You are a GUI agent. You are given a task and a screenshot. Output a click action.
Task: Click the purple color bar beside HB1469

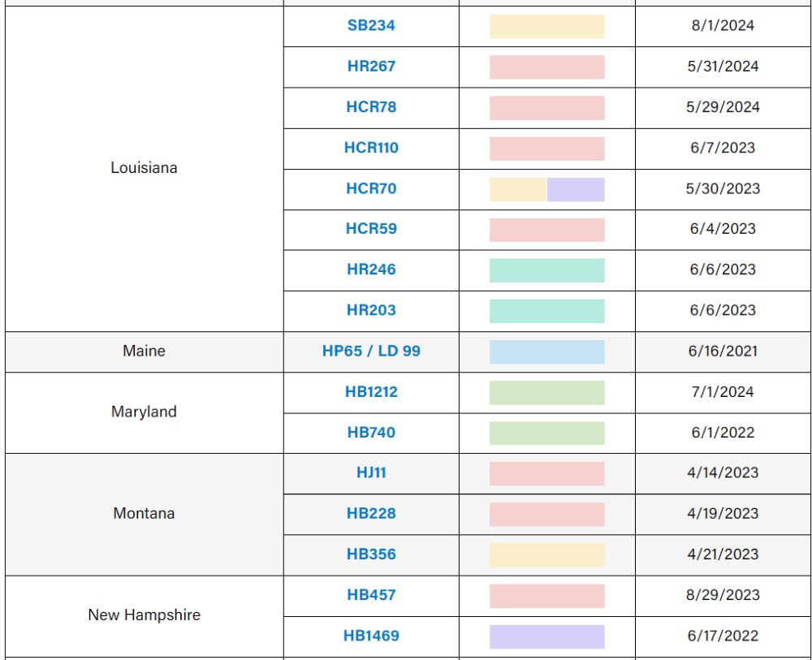(x=546, y=636)
